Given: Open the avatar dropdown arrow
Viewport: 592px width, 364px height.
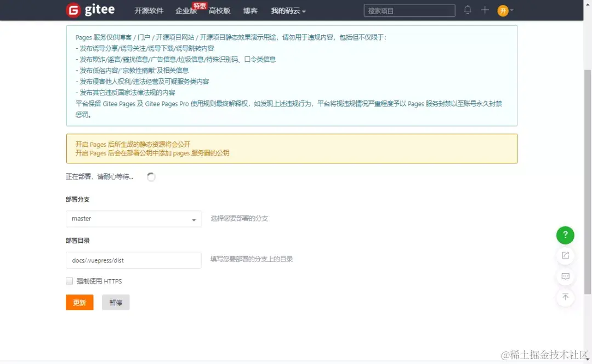Looking at the screenshot, I should point(513,10).
